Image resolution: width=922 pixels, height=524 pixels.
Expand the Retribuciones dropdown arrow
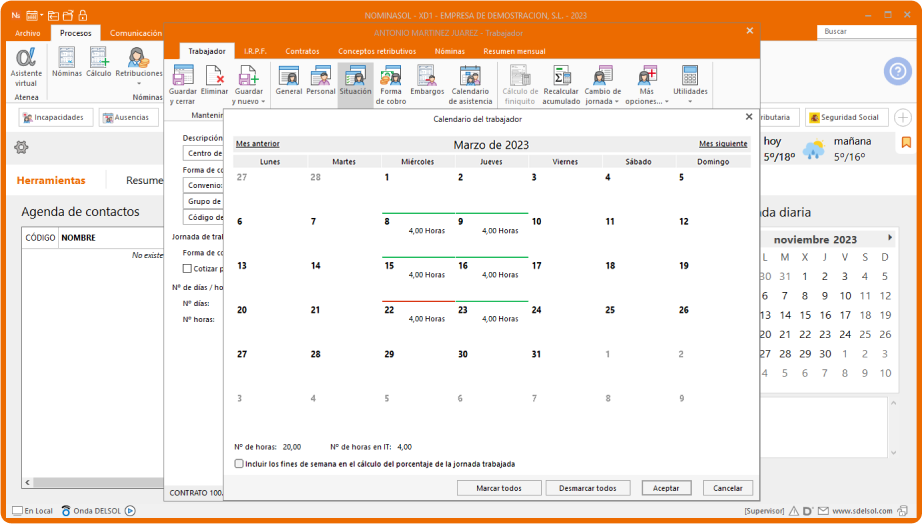click(x=139, y=84)
